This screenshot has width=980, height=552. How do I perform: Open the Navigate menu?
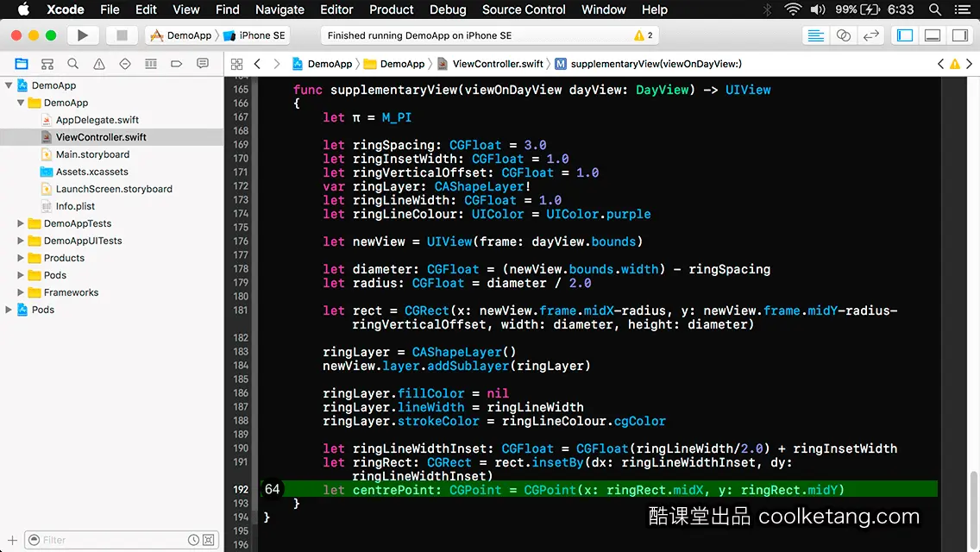pyautogui.click(x=280, y=9)
